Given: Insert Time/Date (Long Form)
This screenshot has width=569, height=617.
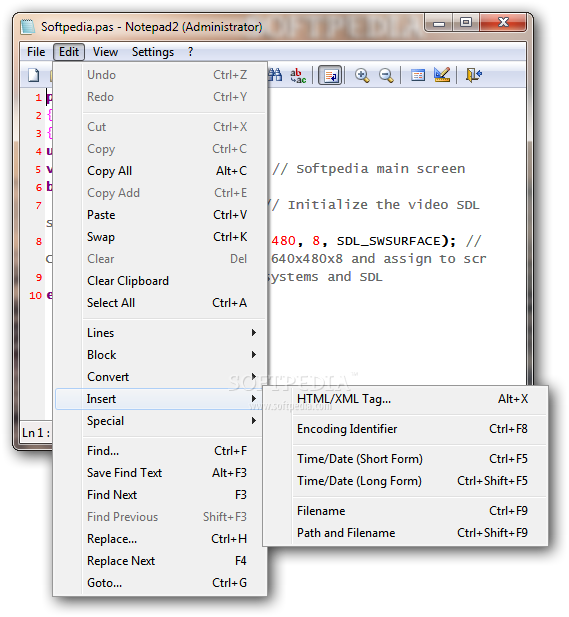Looking at the screenshot, I should 405,481.
